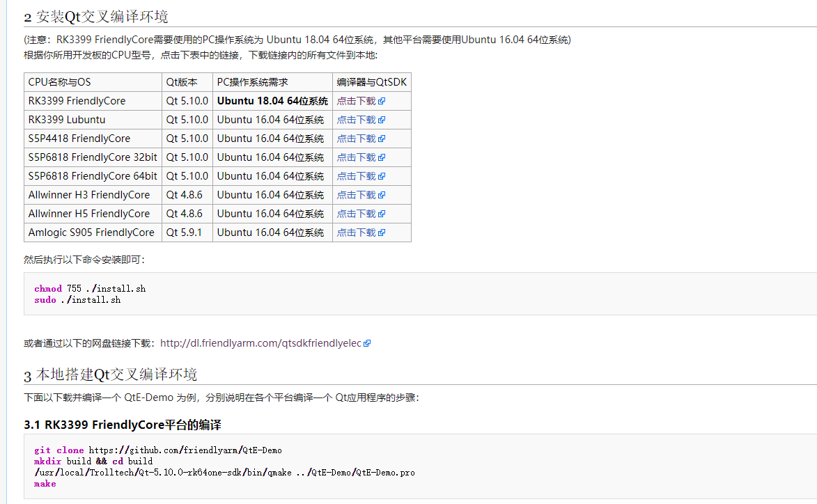Open download link for S5P4418 FriendlyCore

[x=357, y=139]
